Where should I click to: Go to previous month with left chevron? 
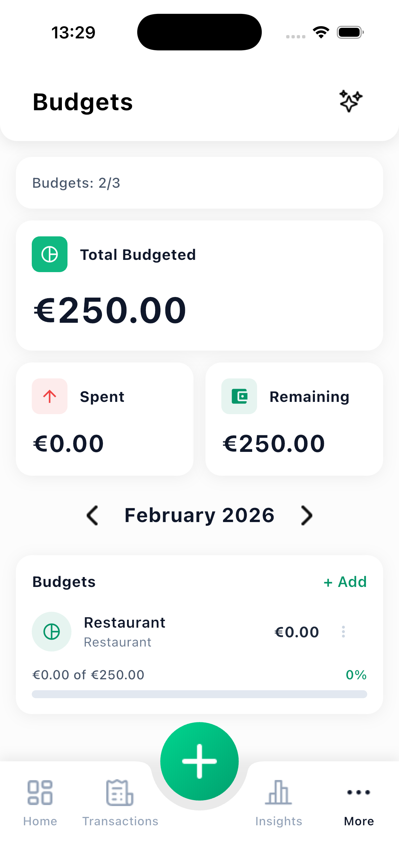point(92,515)
